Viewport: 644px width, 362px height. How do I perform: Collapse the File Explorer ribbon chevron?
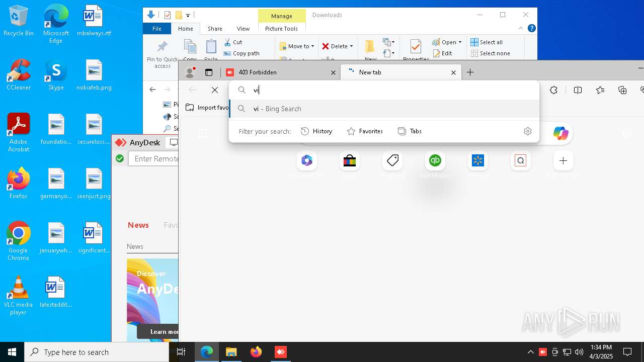[x=521, y=28]
